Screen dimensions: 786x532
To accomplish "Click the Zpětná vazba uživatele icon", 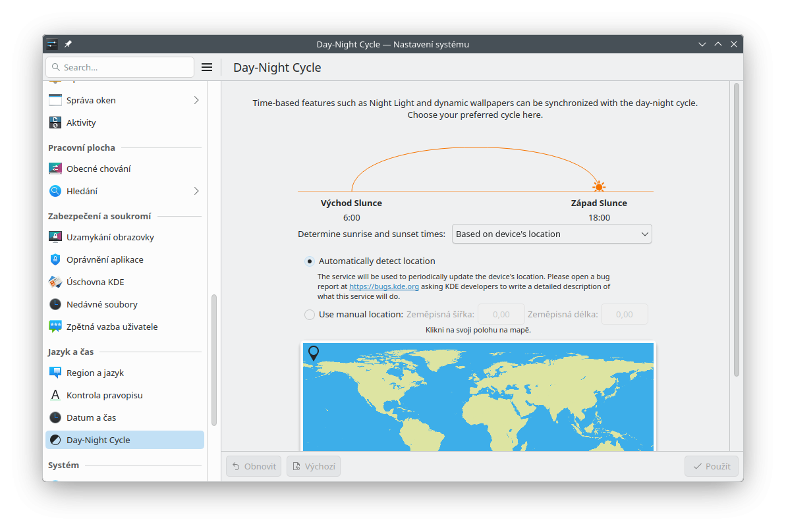I will click(x=55, y=327).
